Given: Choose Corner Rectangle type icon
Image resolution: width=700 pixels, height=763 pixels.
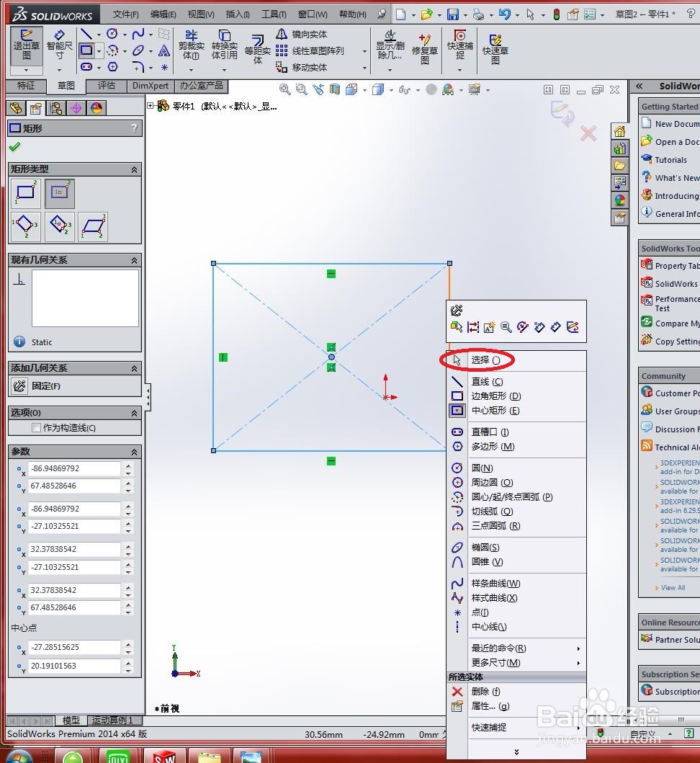Looking at the screenshot, I should click(25, 192).
